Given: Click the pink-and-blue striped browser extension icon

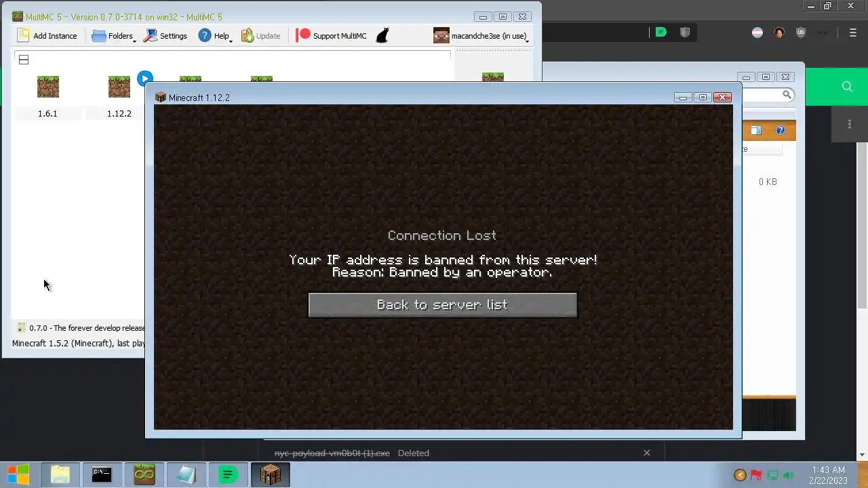Looking at the screenshot, I should coord(757,33).
